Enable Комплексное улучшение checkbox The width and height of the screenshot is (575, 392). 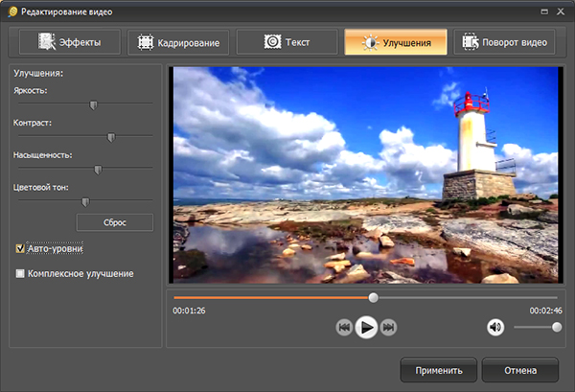20,273
